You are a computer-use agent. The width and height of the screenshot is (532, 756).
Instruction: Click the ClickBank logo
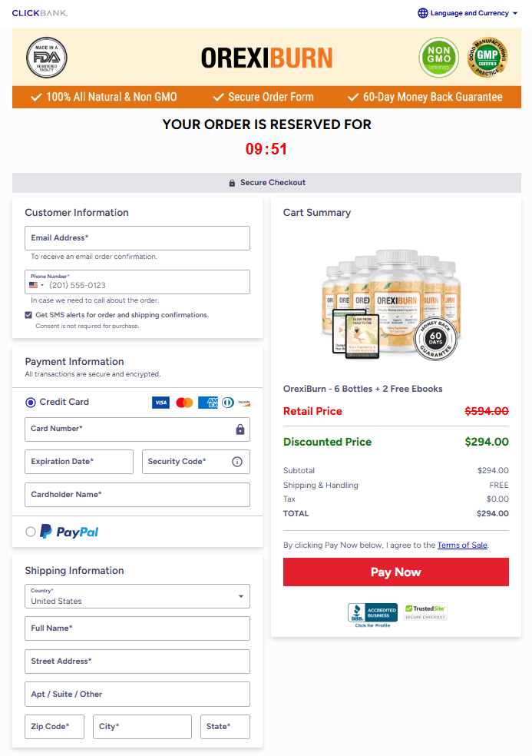[x=40, y=13]
